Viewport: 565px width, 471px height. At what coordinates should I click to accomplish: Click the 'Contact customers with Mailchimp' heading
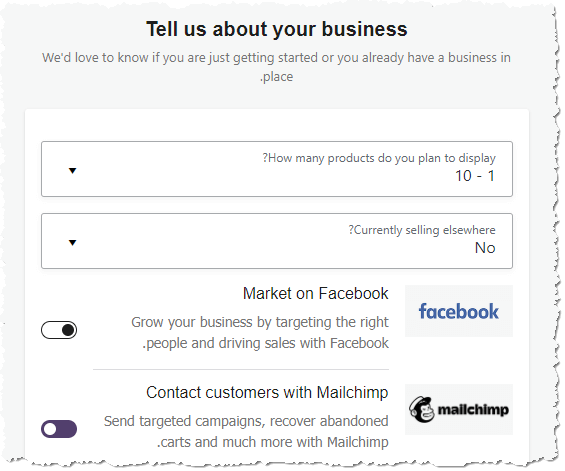(x=267, y=392)
